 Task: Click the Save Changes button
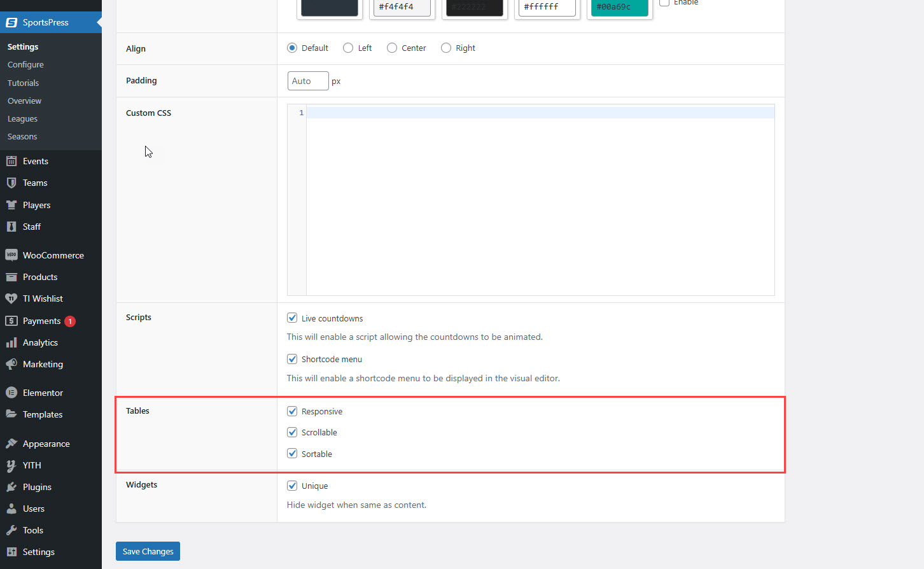click(x=148, y=551)
